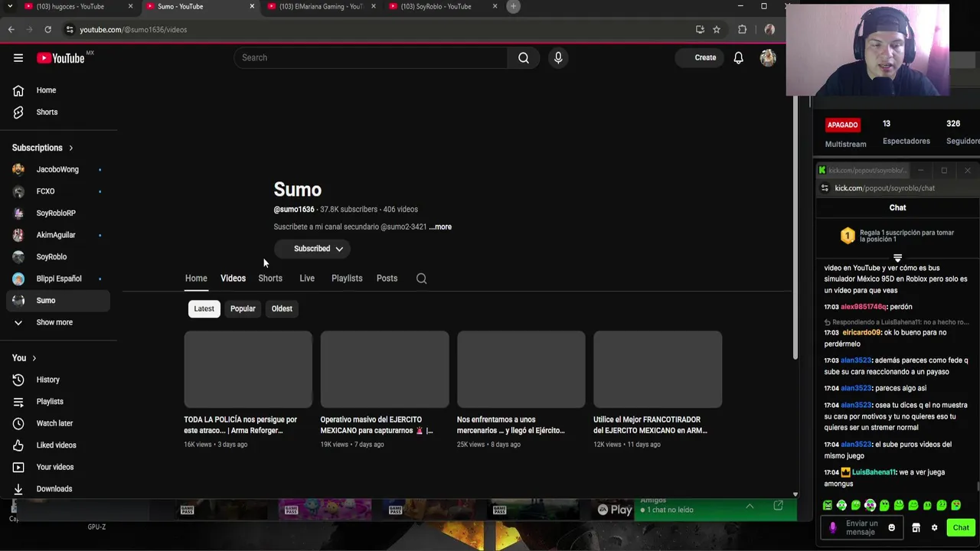Start voice search with the microphone
980x551 pixels.
pos(558,57)
